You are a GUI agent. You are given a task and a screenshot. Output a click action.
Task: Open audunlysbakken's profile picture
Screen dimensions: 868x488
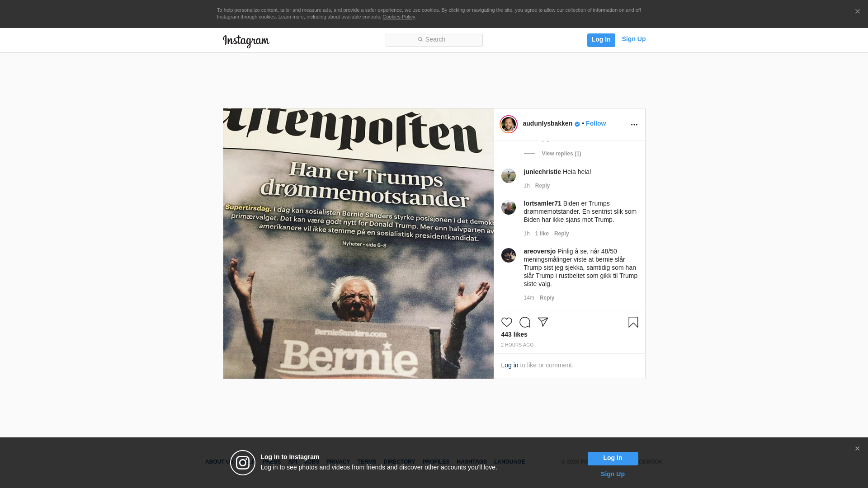click(x=508, y=124)
